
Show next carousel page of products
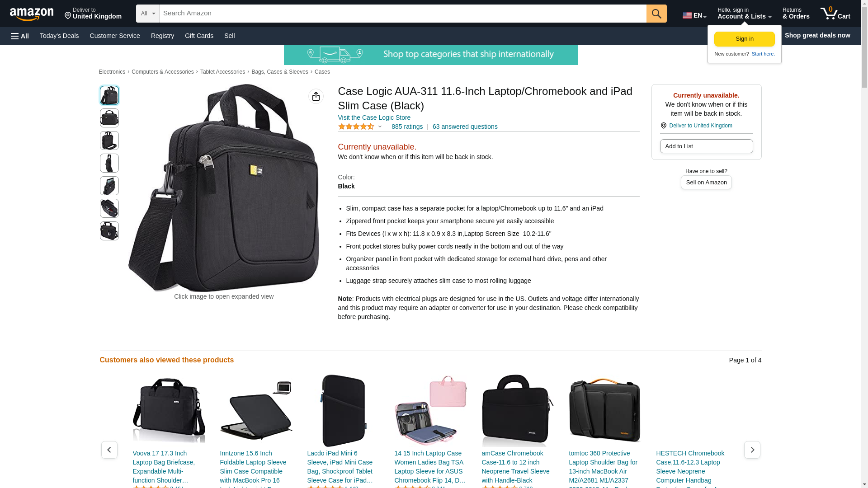click(x=752, y=450)
